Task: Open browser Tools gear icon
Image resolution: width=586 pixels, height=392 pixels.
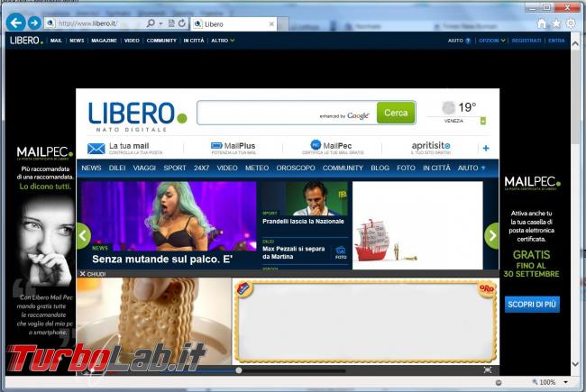Action: 570,23
